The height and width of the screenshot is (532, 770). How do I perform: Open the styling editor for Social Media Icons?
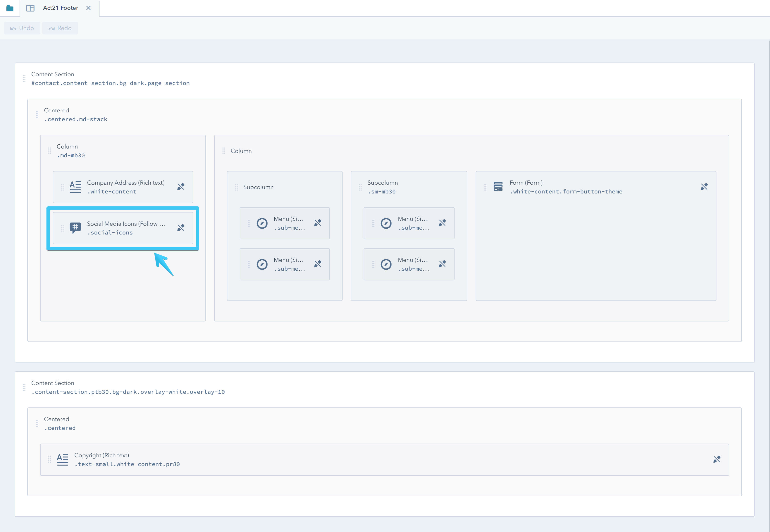181,228
